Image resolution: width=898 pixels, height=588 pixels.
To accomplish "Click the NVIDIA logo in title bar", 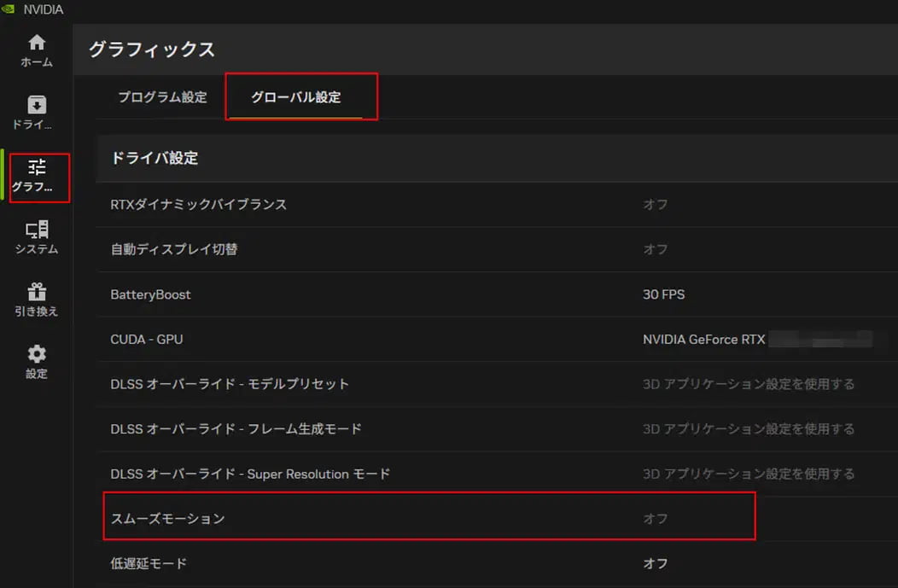I will coord(9,9).
